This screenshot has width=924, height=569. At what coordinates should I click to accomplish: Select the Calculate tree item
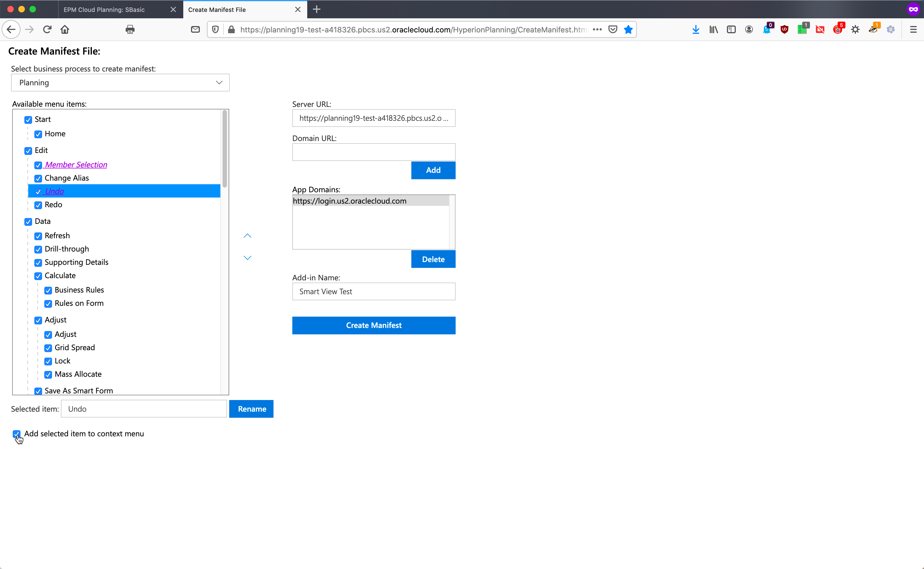click(60, 275)
